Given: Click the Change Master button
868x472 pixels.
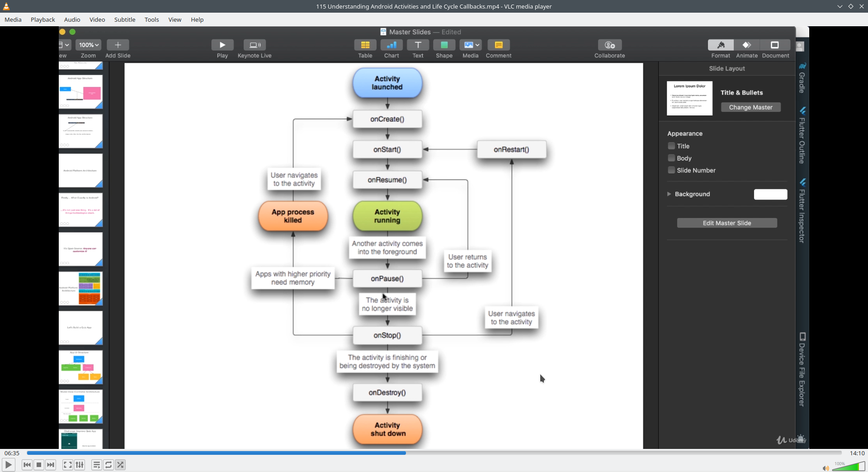Looking at the screenshot, I should point(750,107).
